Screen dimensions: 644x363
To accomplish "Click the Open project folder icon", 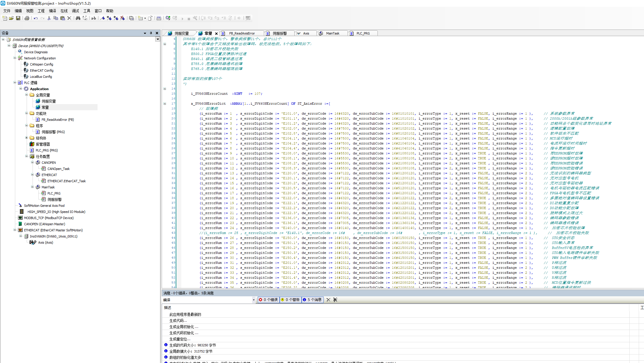I will tap(11, 18).
